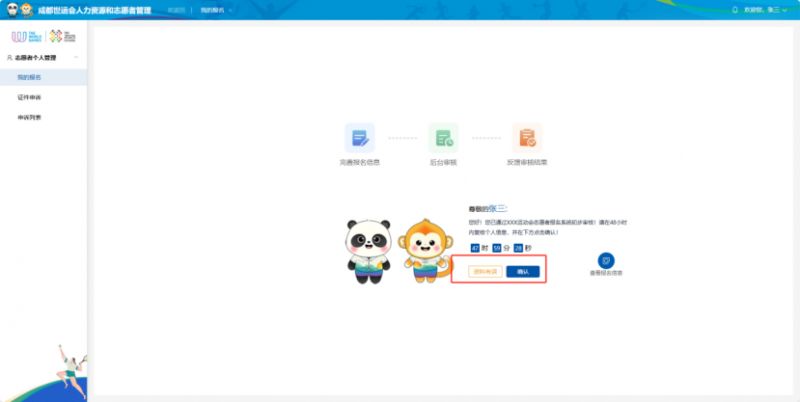Click the blue 完善报名信息 step icon
The height and width of the screenshot is (402, 800).
click(x=360, y=138)
